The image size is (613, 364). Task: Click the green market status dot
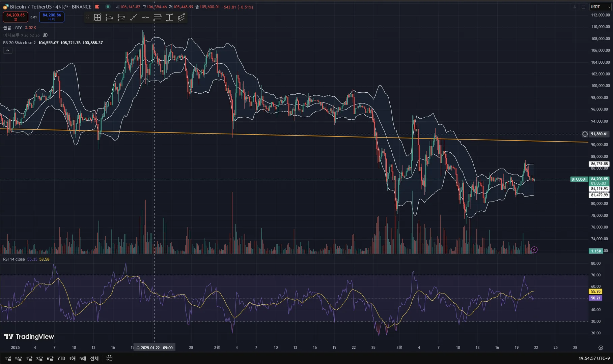click(108, 7)
